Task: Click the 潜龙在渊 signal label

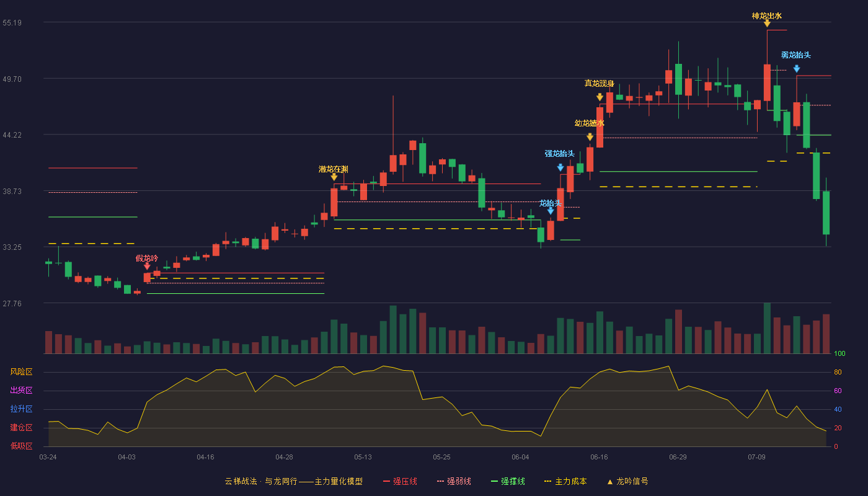Action: 334,169
